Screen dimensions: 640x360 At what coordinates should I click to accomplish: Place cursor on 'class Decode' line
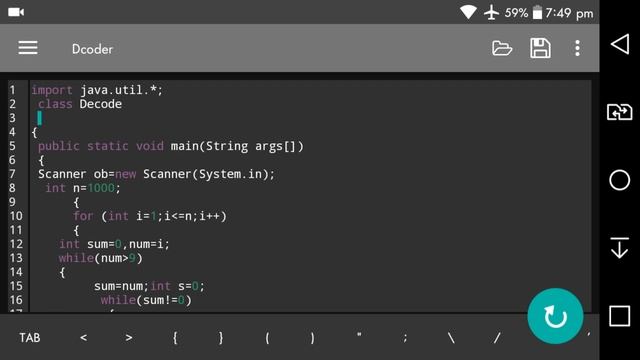(80, 104)
